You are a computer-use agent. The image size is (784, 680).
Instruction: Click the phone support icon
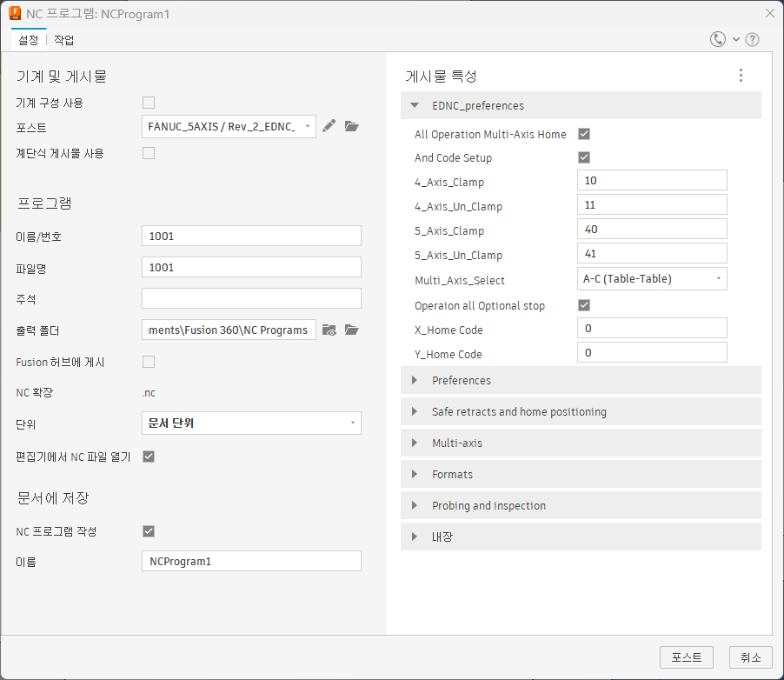[717, 39]
